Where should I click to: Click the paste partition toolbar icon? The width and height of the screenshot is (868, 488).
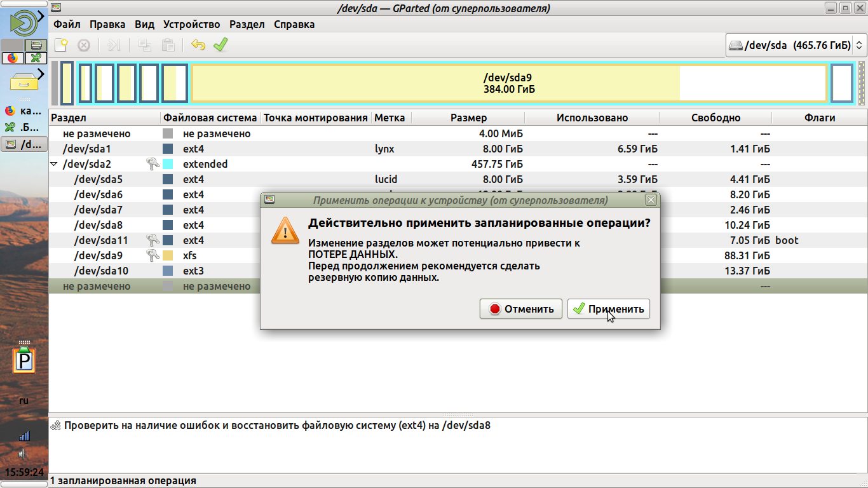168,45
